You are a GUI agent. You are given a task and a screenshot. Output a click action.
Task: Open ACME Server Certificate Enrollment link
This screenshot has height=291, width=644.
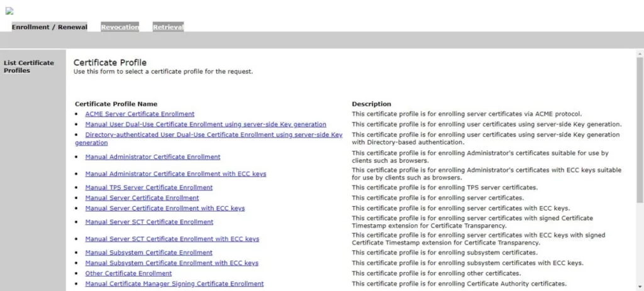pyautogui.click(x=140, y=114)
